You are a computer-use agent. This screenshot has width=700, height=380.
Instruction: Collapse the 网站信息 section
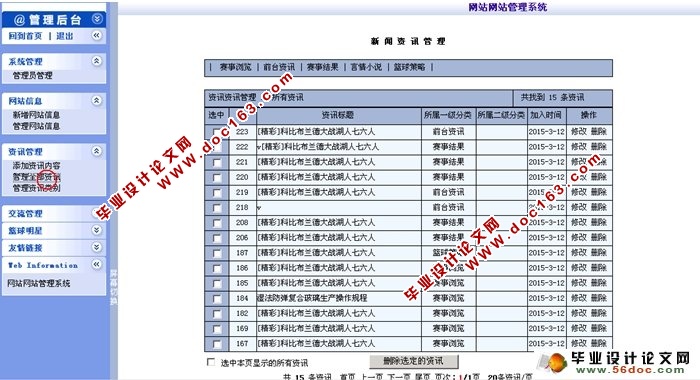point(97,100)
